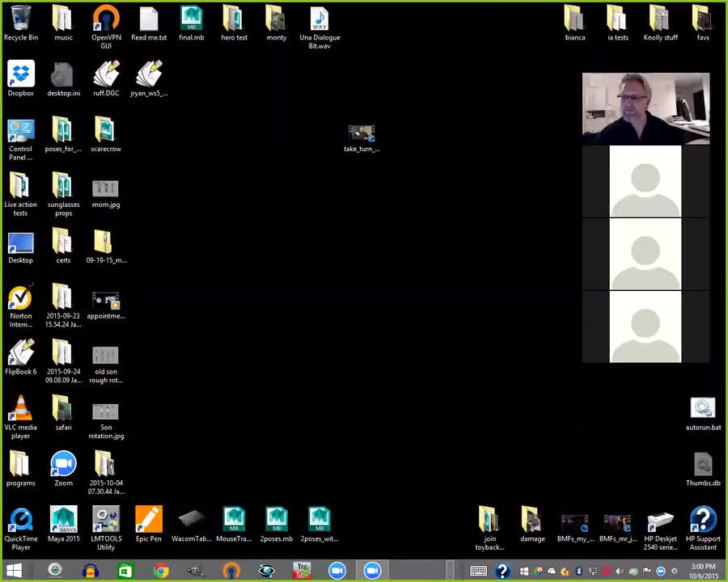Viewport: 728px width, 582px height.
Task: Click the QuickTime Player shortcut
Action: (20, 529)
